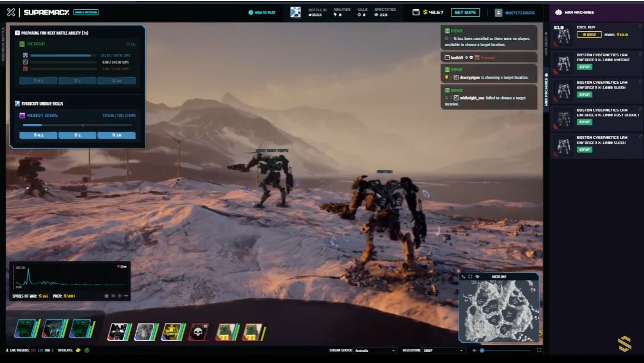
Task: Select the yellow mech portrait in bottom bar
Action: tap(171, 331)
